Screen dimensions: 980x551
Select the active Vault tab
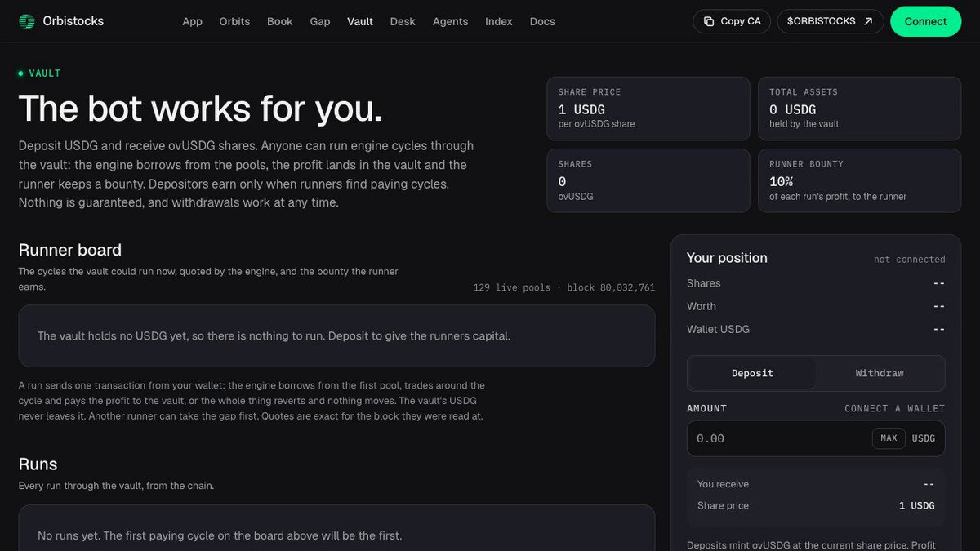pyautogui.click(x=360, y=21)
